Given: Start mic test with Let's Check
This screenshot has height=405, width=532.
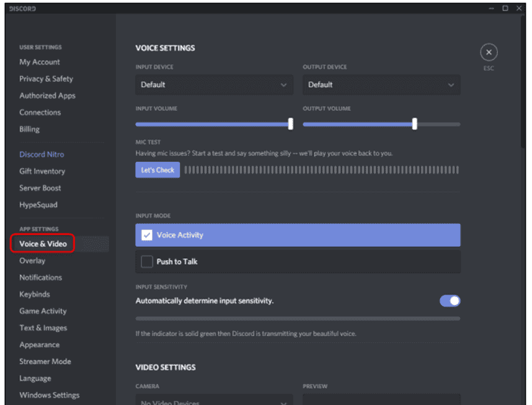Looking at the screenshot, I should pyautogui.click(x=157, y=170).
